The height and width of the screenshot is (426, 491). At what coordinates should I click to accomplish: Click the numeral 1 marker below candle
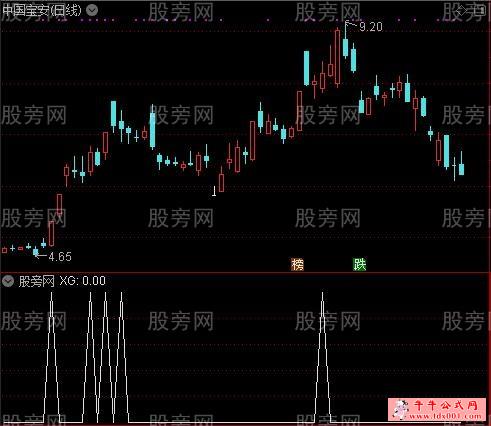(x=214, y=191)
